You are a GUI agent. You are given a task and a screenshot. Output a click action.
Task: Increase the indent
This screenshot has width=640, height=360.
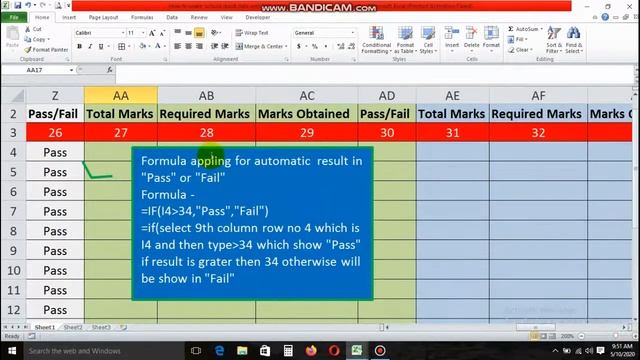[224, 46]
